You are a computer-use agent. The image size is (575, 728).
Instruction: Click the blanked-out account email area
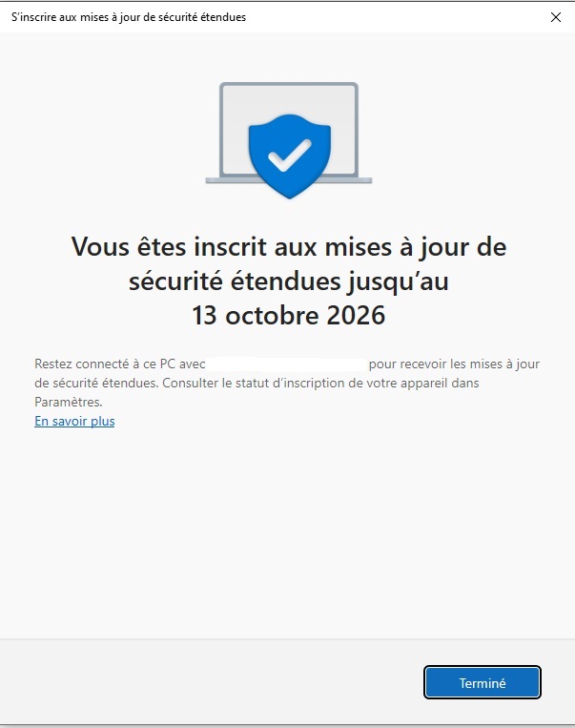pyautogui.click(x=287, y=364)
